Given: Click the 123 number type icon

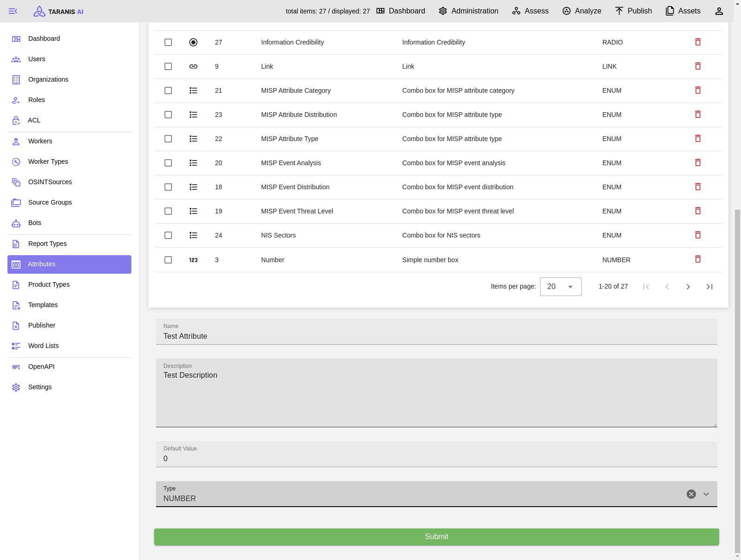Looking at the screenshot, I should (193, 260).
